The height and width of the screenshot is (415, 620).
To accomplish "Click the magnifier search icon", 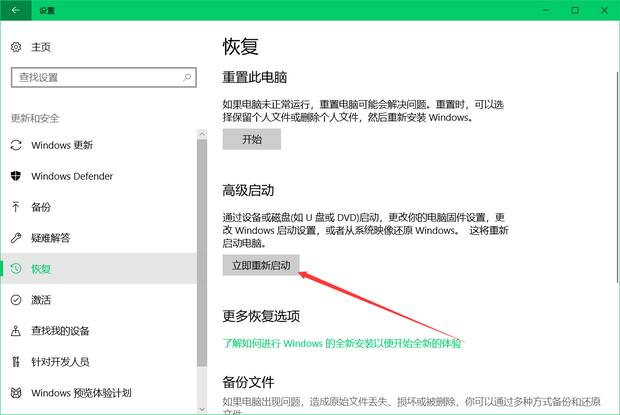I will tap(187, 77).
